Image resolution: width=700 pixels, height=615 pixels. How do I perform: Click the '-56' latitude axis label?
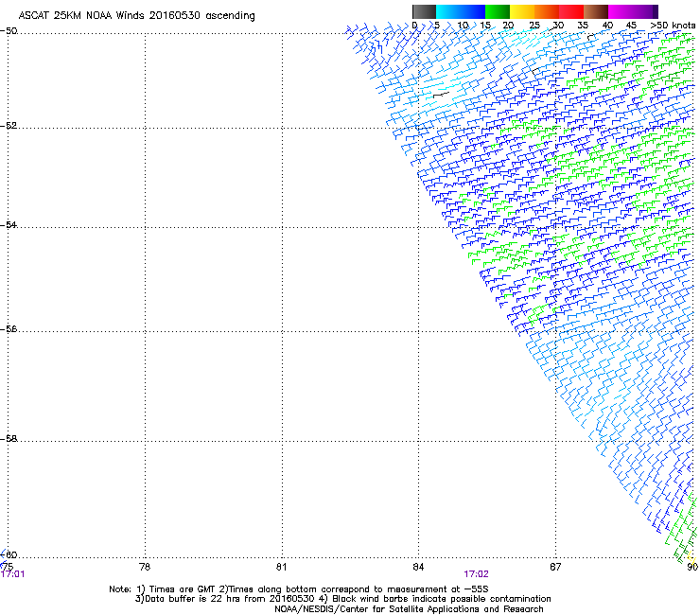click(9, 328)
